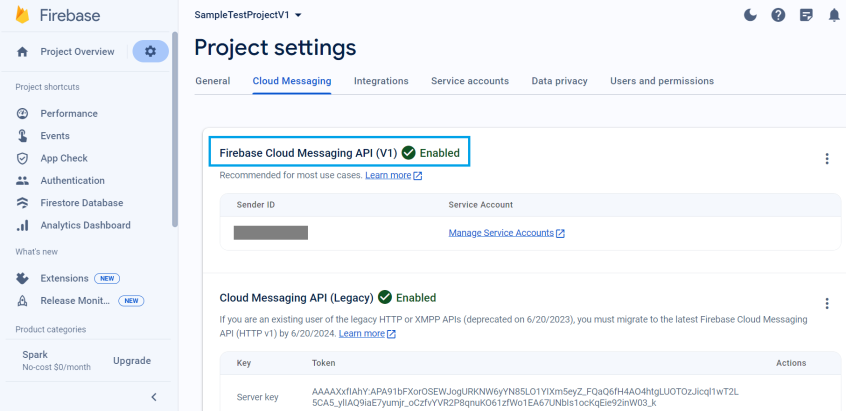This screenshot has height=411, width=846.
Task: Open the Service accounts tab
Action: [470, 81]
